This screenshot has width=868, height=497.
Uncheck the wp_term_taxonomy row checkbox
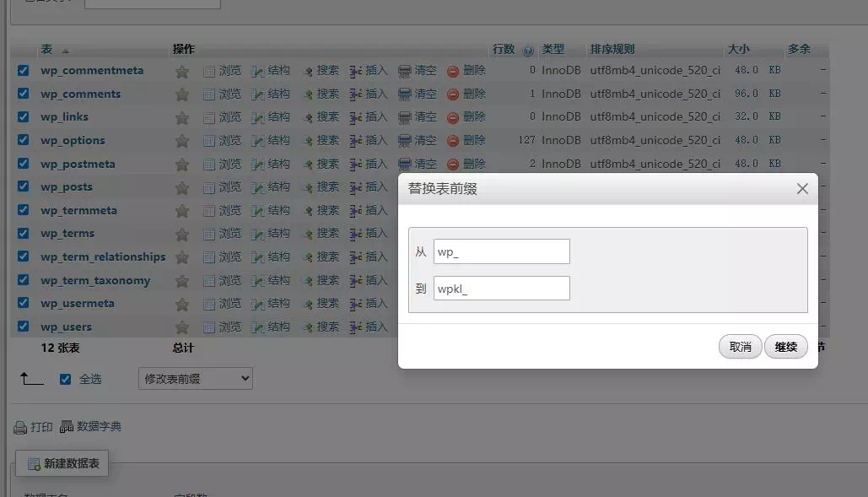[24, 280]
